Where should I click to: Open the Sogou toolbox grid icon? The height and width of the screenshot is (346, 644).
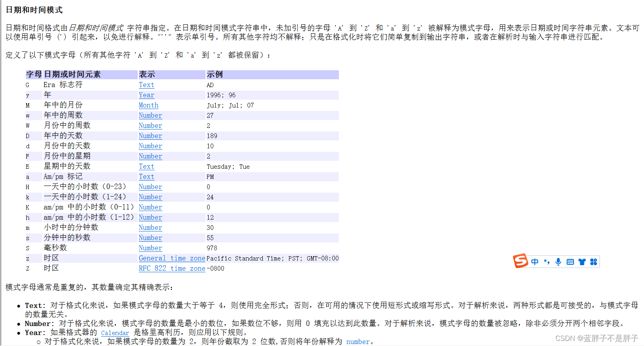[593, 262]
